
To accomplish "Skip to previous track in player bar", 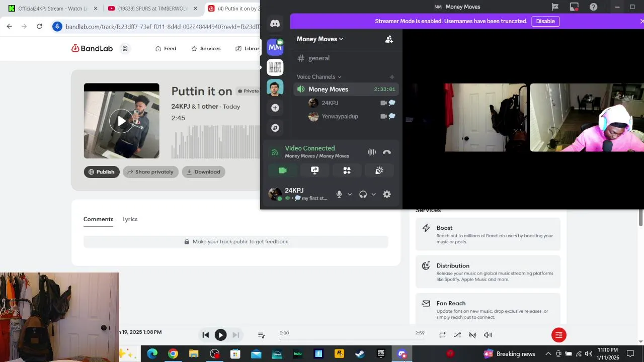I will pyautogui.click(x=205, y=335).
